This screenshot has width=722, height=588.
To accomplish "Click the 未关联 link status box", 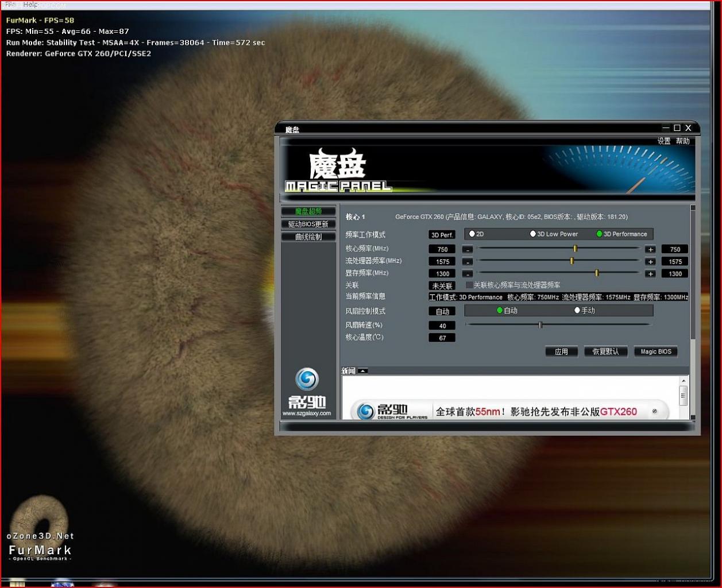I will pos(442,285).
